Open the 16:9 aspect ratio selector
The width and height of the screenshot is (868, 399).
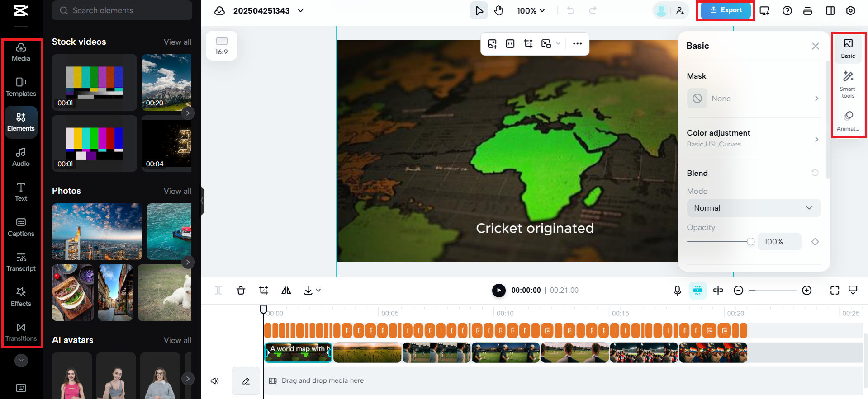222,46
